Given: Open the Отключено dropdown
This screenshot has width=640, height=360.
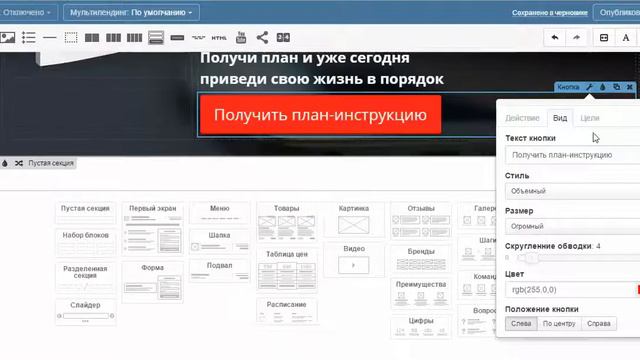Looking at the screenshot, I should pyautogui.click(x=28, y=13).
